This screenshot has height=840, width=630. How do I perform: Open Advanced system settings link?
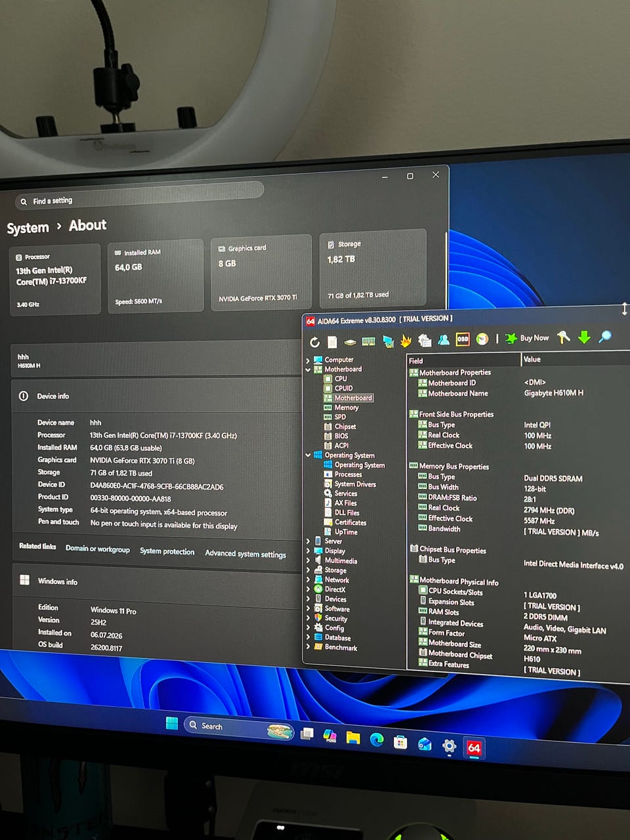[x=245, y=554]
